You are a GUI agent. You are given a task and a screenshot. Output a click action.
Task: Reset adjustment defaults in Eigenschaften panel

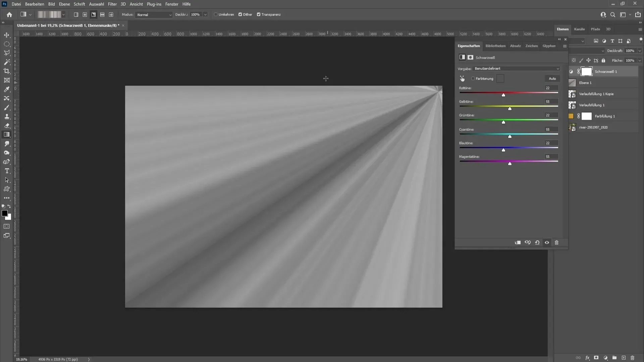[537, 242]
